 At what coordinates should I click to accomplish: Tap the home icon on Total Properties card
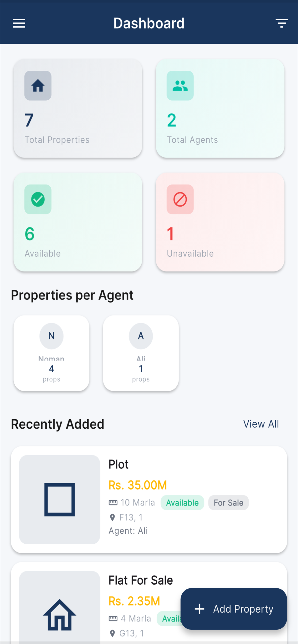click(x=38, y=86)
